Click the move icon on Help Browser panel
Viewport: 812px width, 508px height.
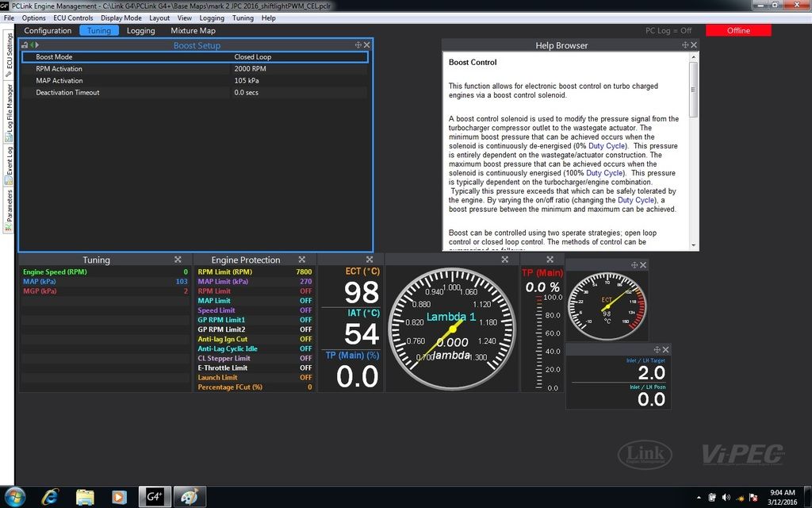tap(685, 45)
